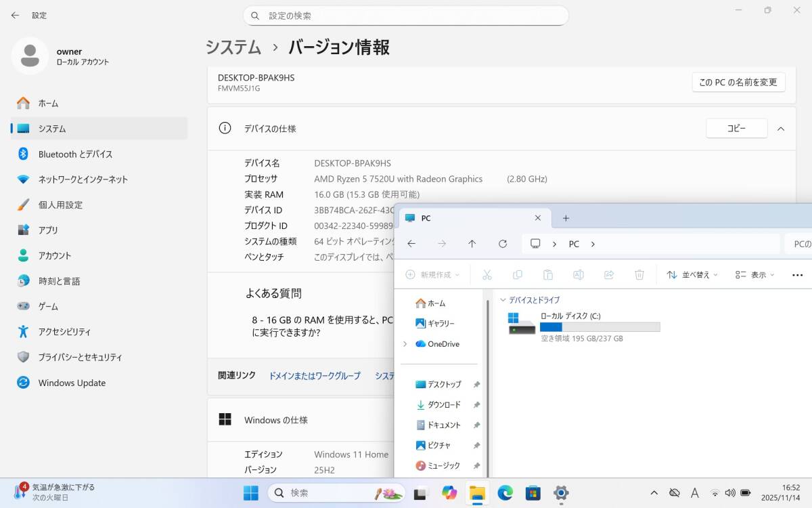Select Windows Update in the sidebar
This screenshot has height=508, width=812.
pos(72,383)
